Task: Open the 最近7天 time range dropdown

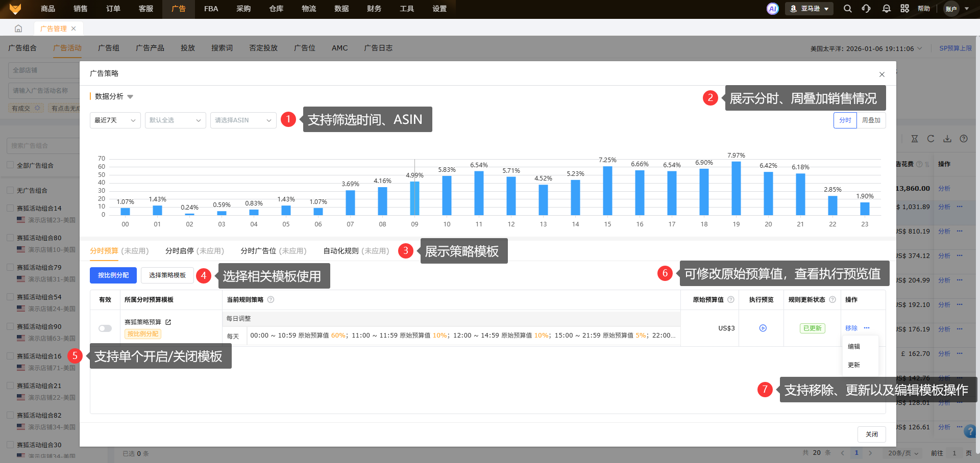Action: (115, 120)
